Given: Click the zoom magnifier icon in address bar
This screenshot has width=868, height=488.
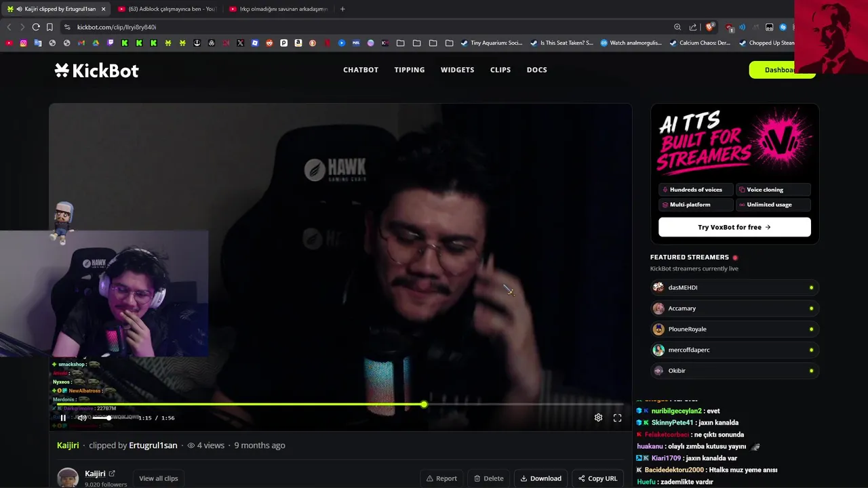Looking at the screenshot, I should [677, 27].
